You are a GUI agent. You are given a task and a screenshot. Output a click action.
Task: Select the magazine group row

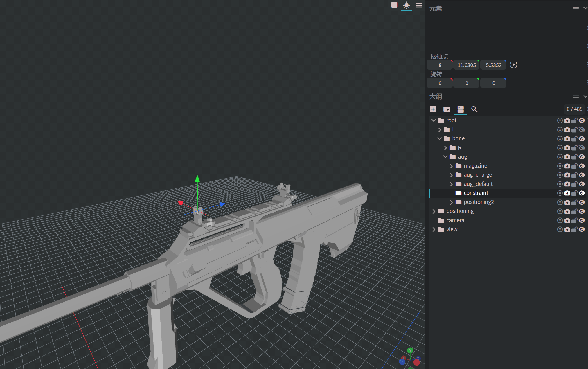[x=507, y=166]
